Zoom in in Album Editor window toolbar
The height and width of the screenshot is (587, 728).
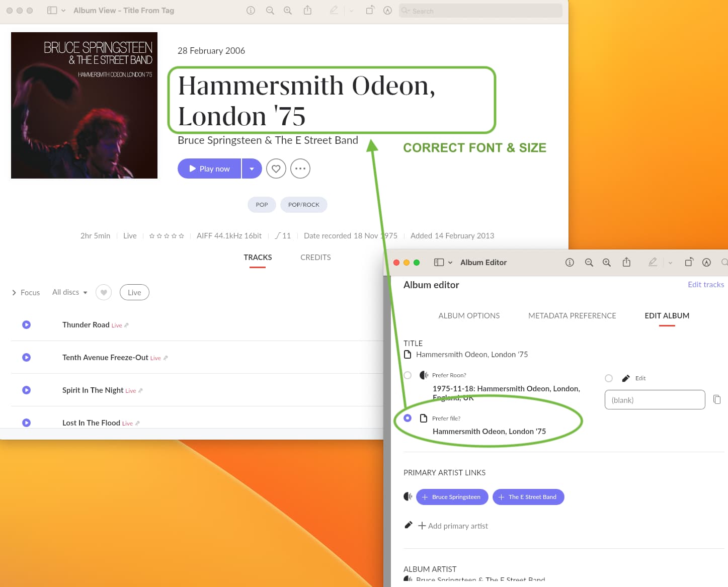[x=607, y=263]
